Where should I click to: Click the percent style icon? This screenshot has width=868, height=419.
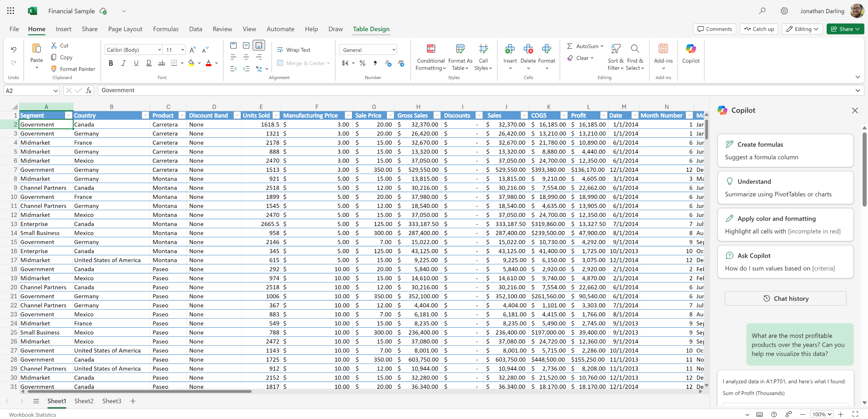point(362,63)
